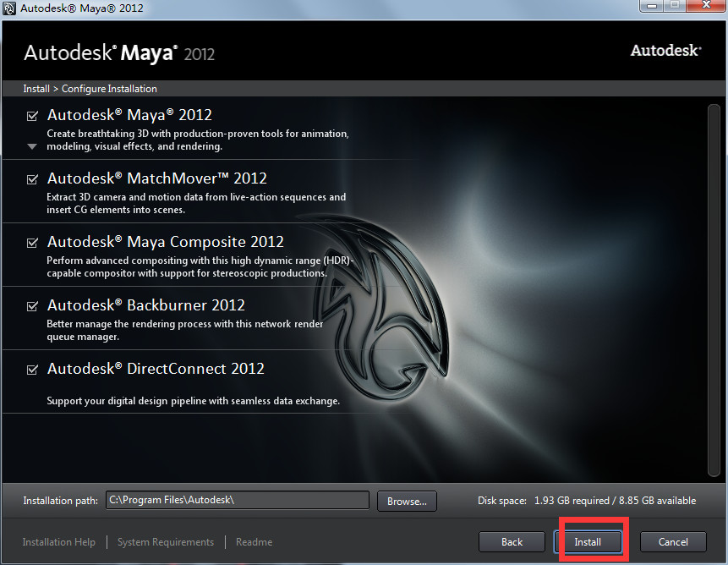Cancel the installation
The width and height of the screenshot is (728, 565).
pos(673,542)
